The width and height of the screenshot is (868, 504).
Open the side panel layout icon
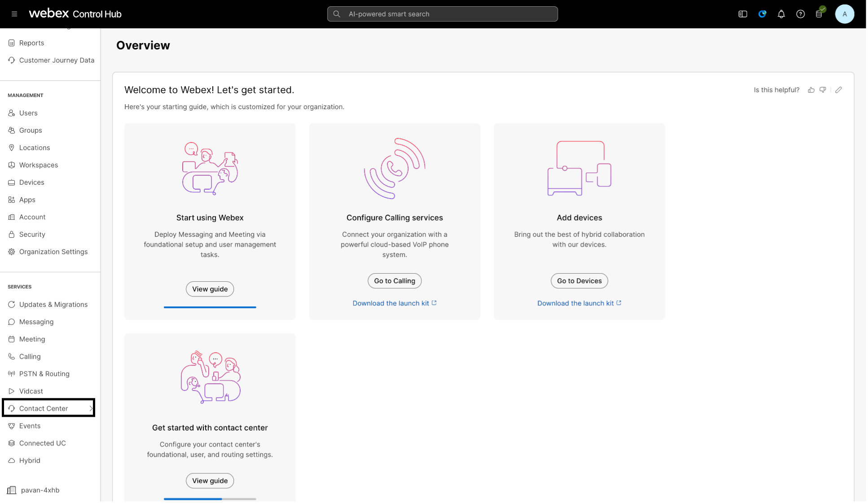(x=743, y=14)
